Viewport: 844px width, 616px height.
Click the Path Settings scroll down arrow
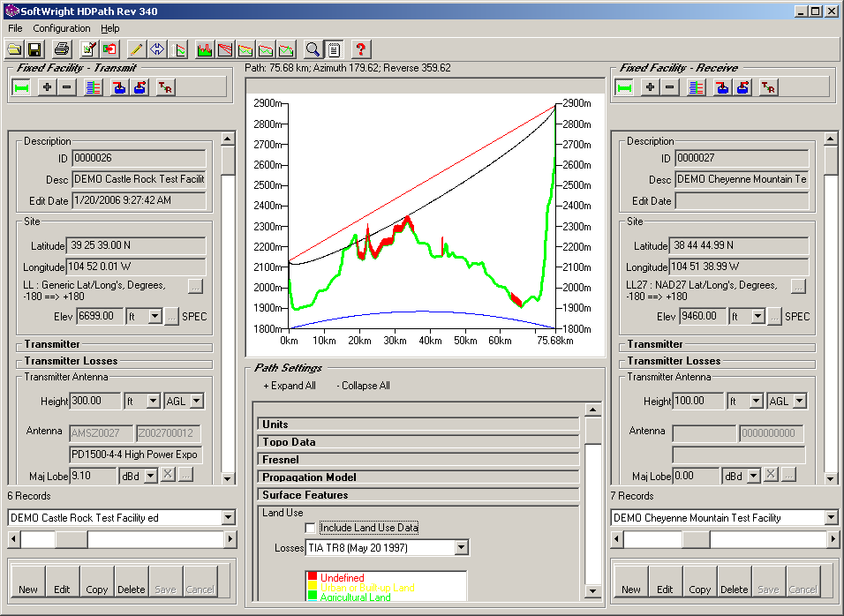592,591
